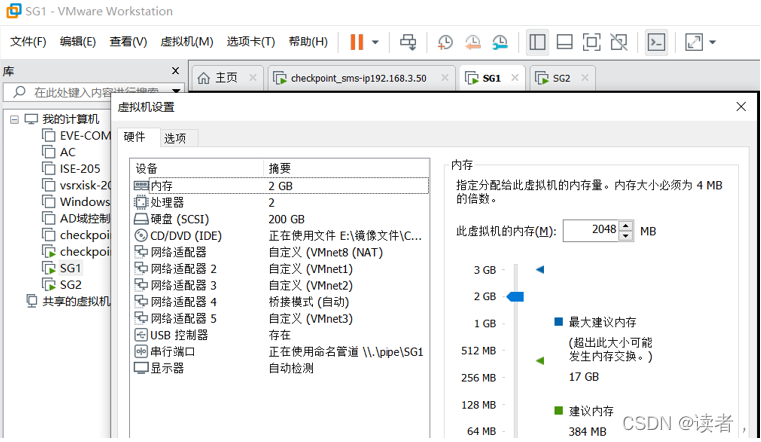Click the stretch guest display icon
The width and height of the screenshot is (761, 442).
pos(694,42)
